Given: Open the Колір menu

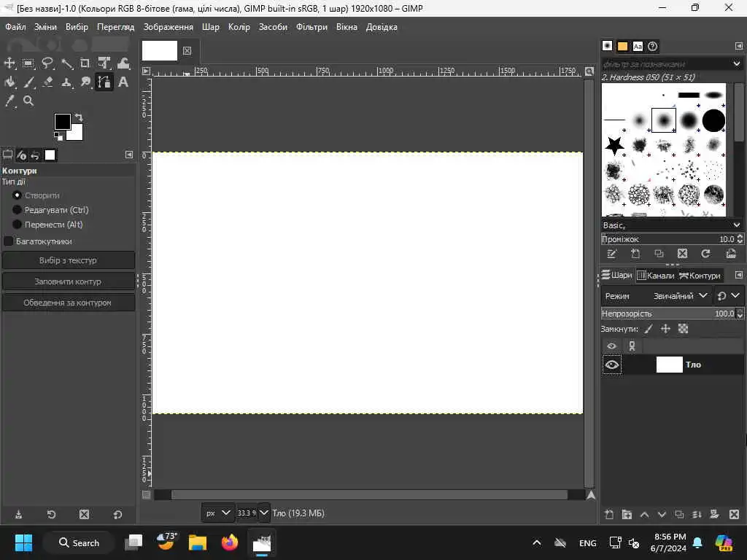Looking at the screenshot, I should point(239,27).
